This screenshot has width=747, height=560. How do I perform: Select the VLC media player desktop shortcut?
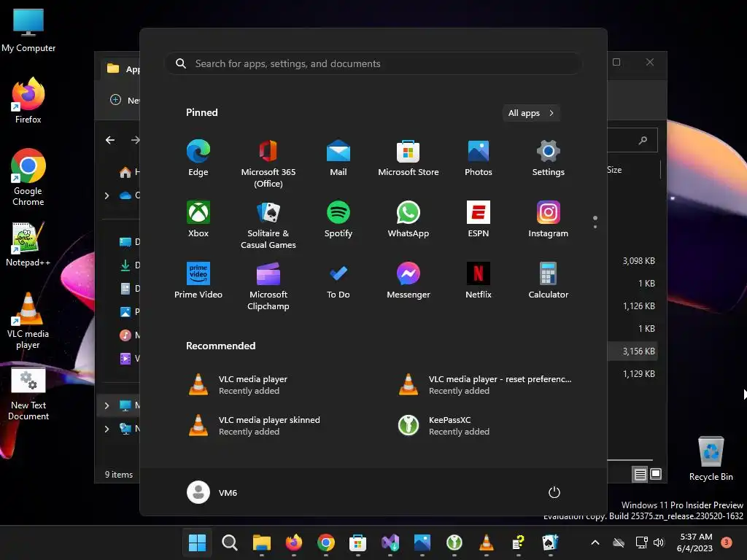(x=28, y=321)
